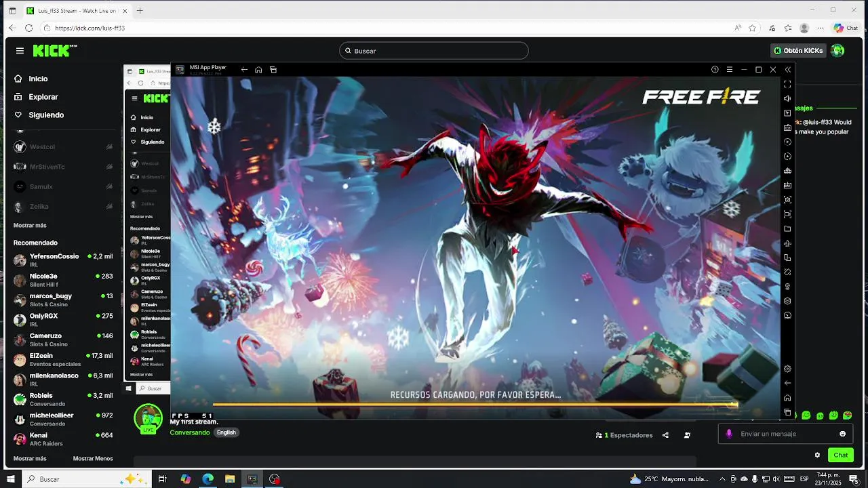Toggle the Kick sidebar hamburger menu

pos(20,51)
